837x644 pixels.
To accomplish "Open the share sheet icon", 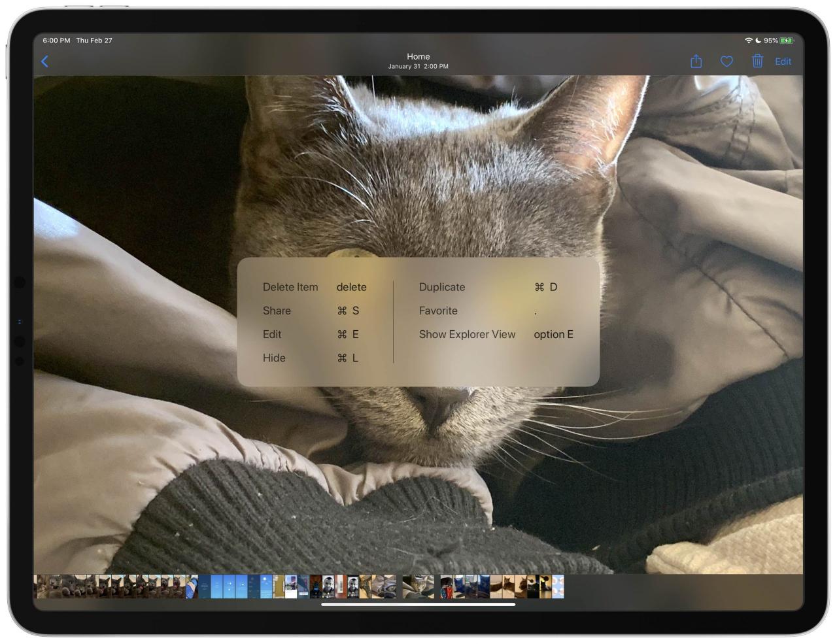I will click(696, 61).
